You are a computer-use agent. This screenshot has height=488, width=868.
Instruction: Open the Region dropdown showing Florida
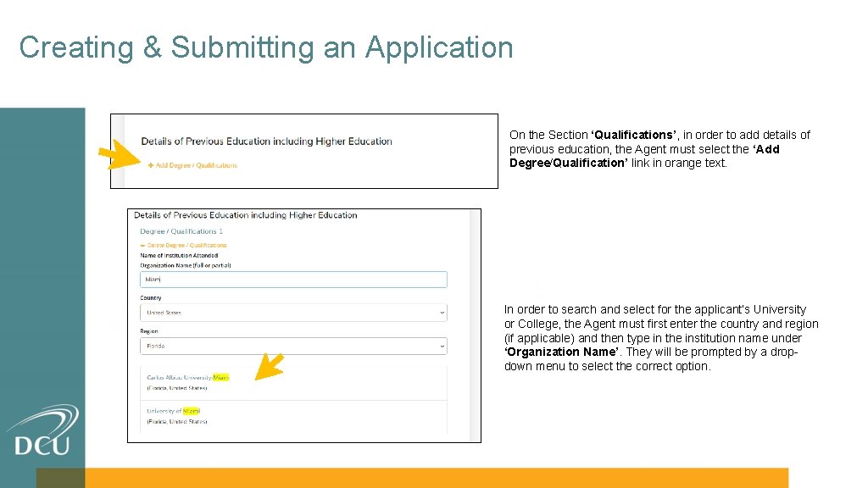[x=293, y=346]
